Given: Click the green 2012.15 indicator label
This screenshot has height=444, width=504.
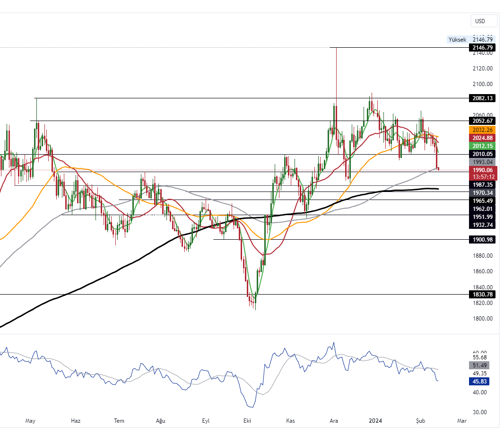Looking at the screenshot, I should click(x=482, y=146).
